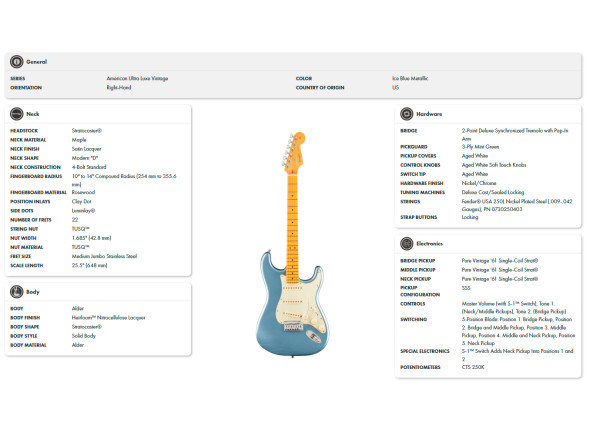Select the Bridge Pickup Pure Vintage '61 value
The width and height of the screenshot is (590, 434).
[500, 260]
